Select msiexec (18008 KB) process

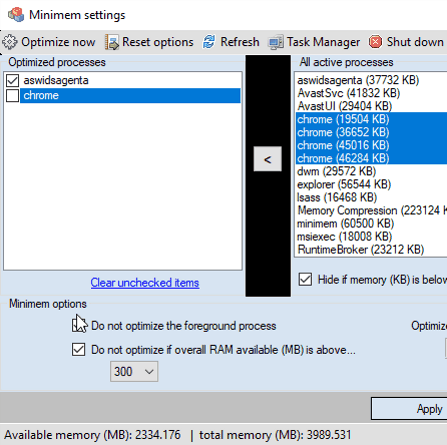tap(371, 236)
